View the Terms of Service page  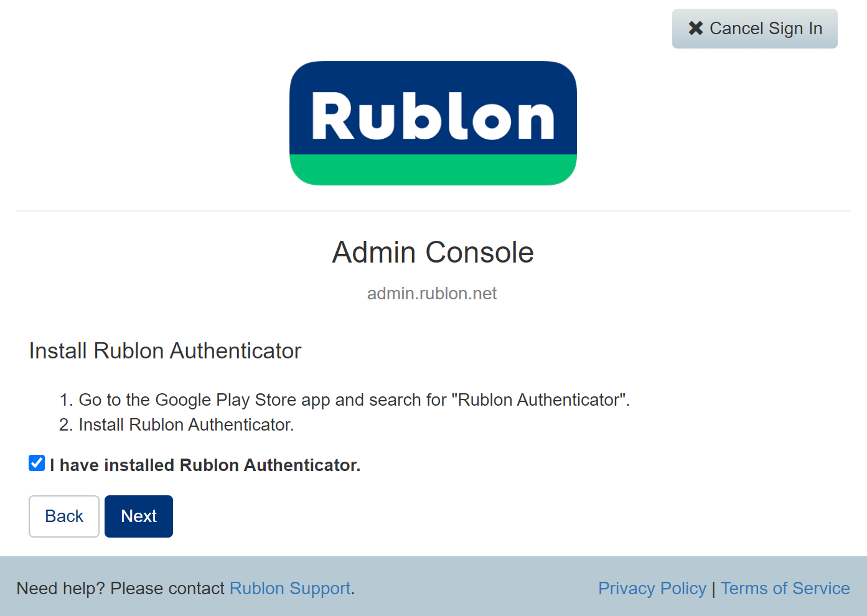click(x=785, y=589)
